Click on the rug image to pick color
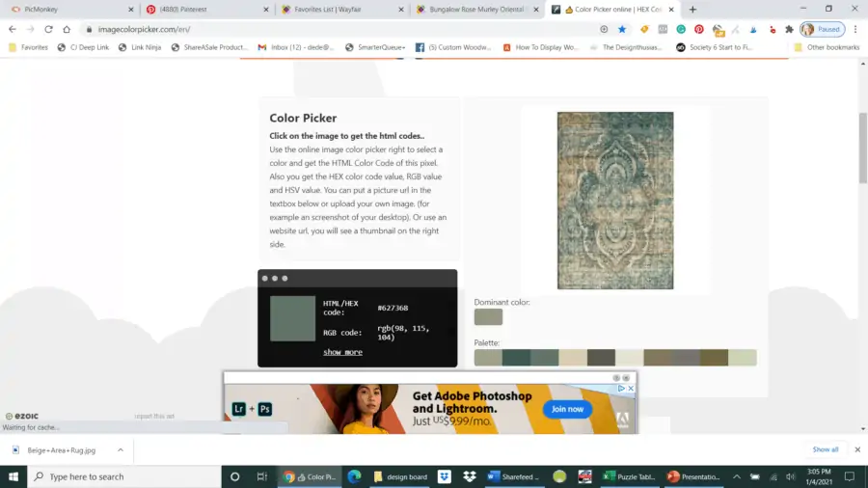 [x=614, y=201]
